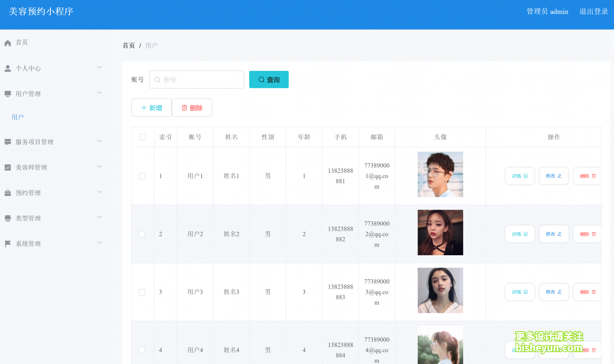This screenshot has height=364, width=614.
Task: Open 详情 for 用户3
Action: (520, 292)
